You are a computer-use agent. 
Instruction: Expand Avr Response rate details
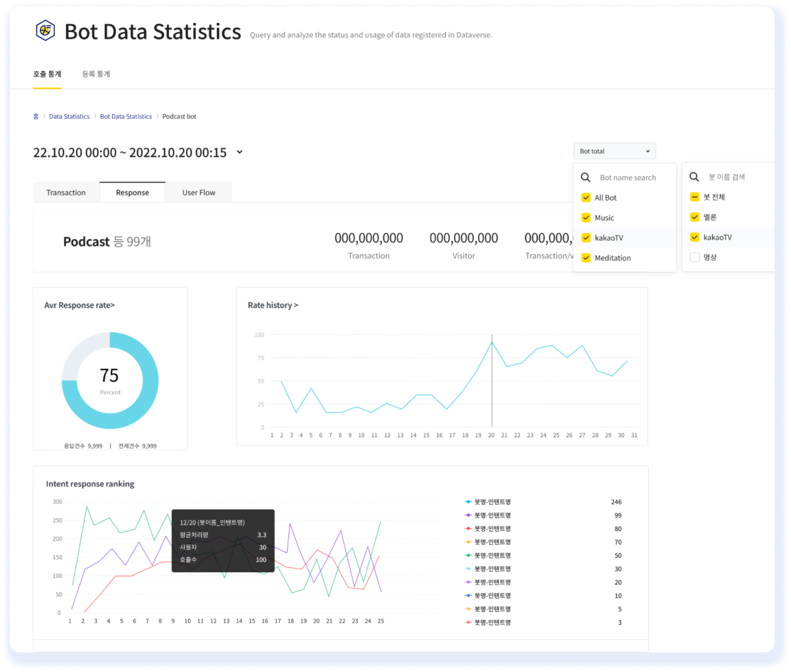pos(79,305)
